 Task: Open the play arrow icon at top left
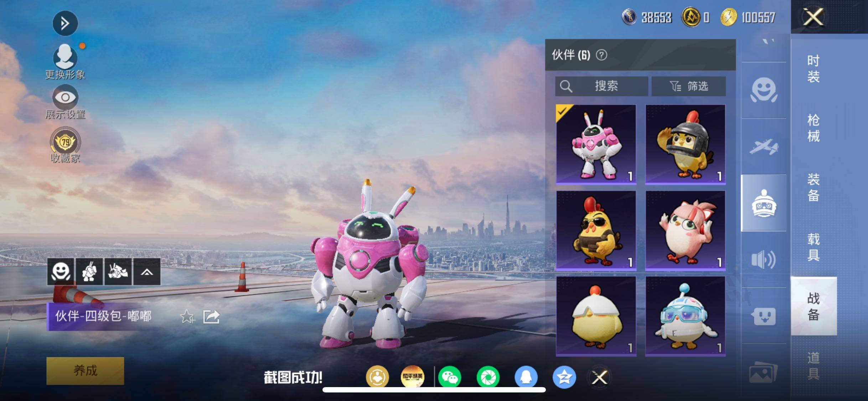[65, 24]
